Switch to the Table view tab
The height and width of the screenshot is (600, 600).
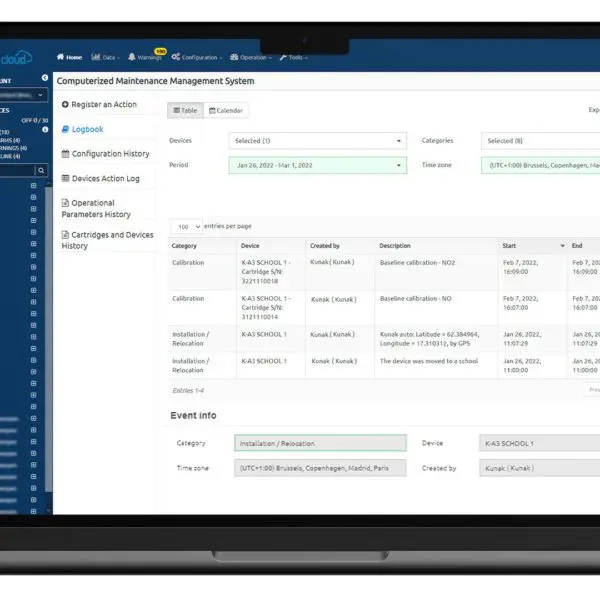click(186, 111)
